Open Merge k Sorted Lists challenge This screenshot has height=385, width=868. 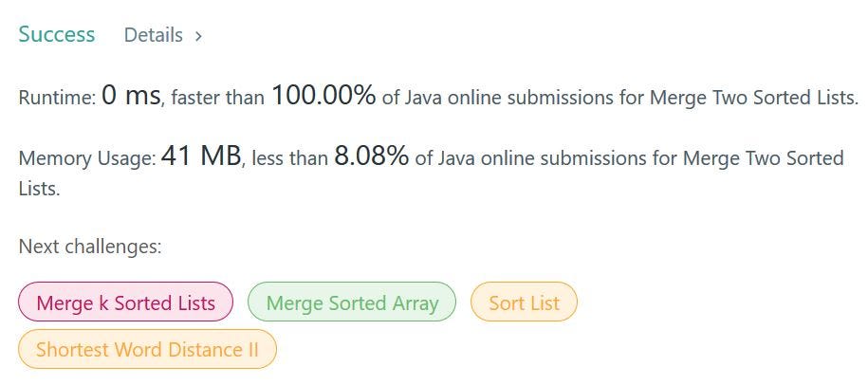[125, 302]
